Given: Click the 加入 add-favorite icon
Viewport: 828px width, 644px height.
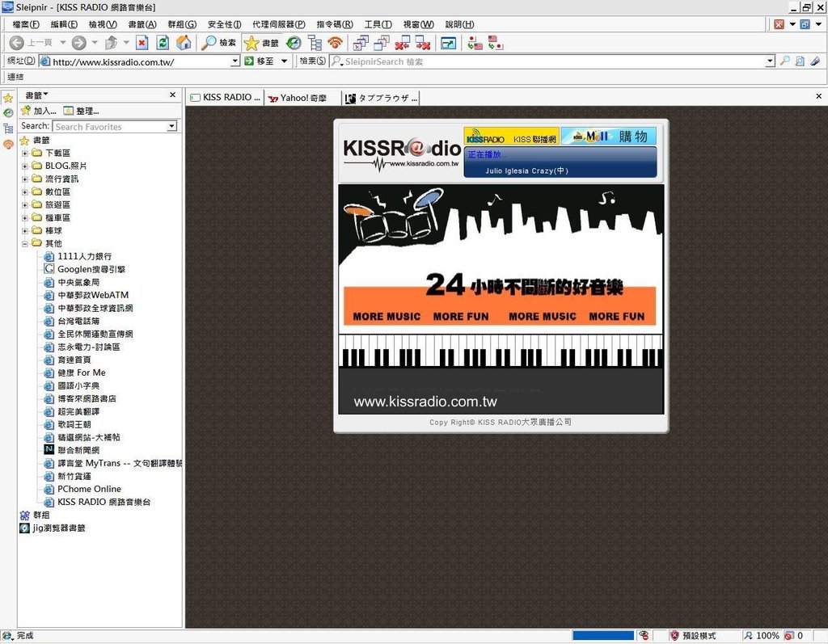Looking at the screenshot, I should point(25,111).
